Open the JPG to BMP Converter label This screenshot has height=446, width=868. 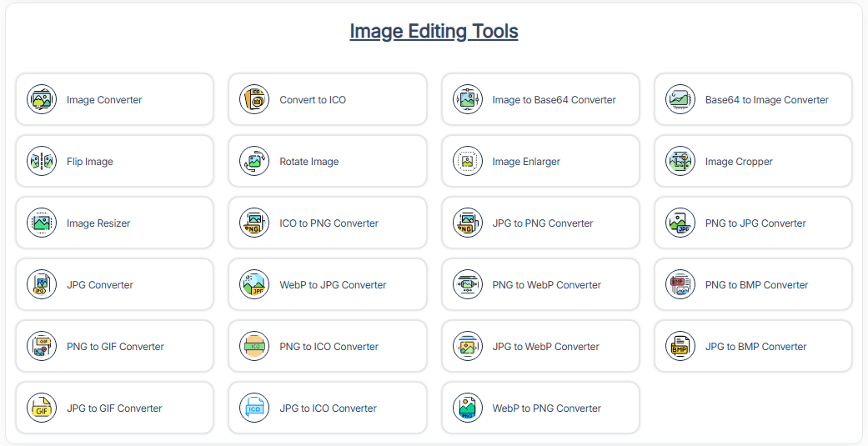pyautogui.click(x=755, y=347)
